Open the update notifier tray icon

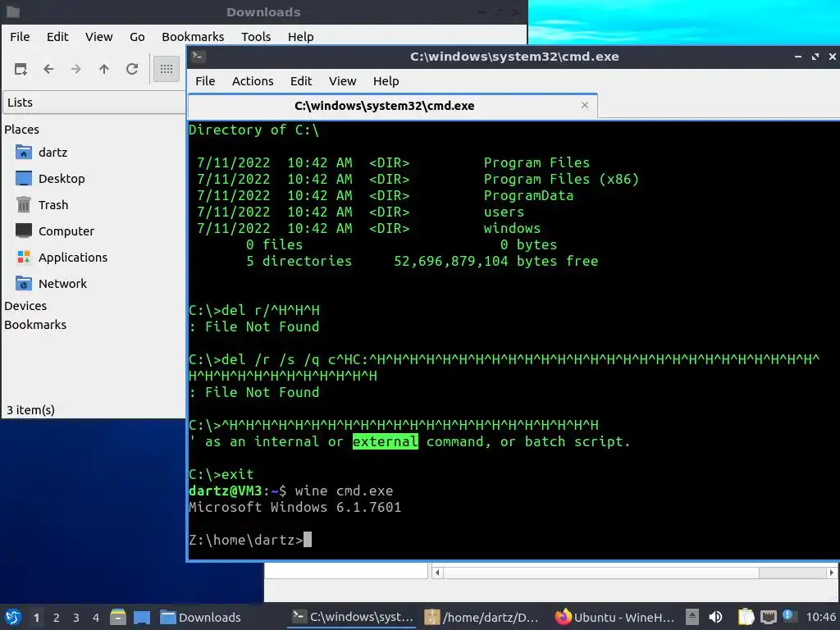click(x=787, y=615)
